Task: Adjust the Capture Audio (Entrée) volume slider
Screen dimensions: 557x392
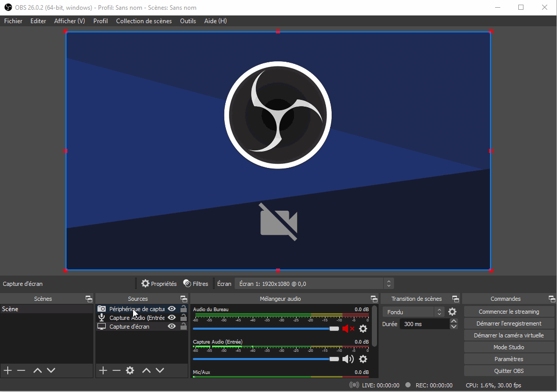Action: coord(266,359)
